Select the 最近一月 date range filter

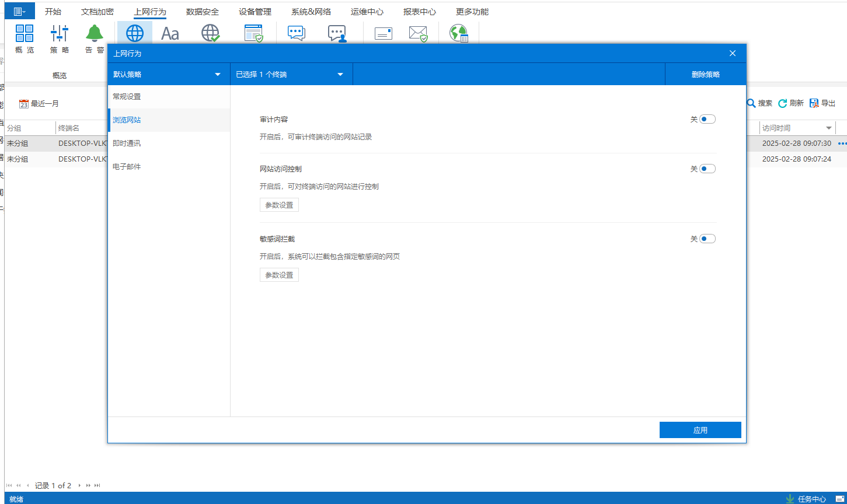point(39,104)
